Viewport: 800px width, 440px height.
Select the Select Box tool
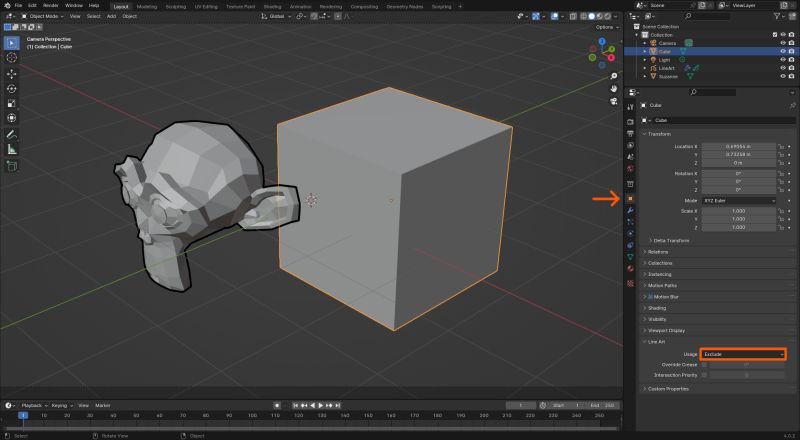tap(12, 43)
